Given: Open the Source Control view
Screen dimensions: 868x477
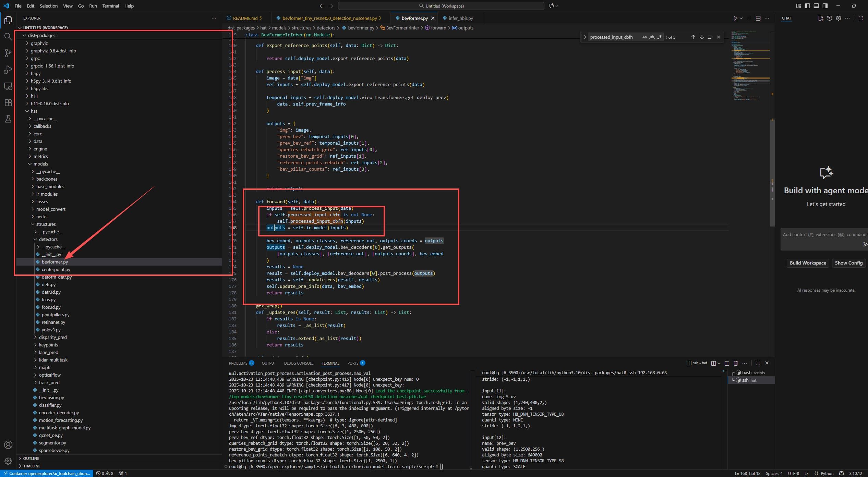Looking at the screenshot, I should tap(8, 53).
